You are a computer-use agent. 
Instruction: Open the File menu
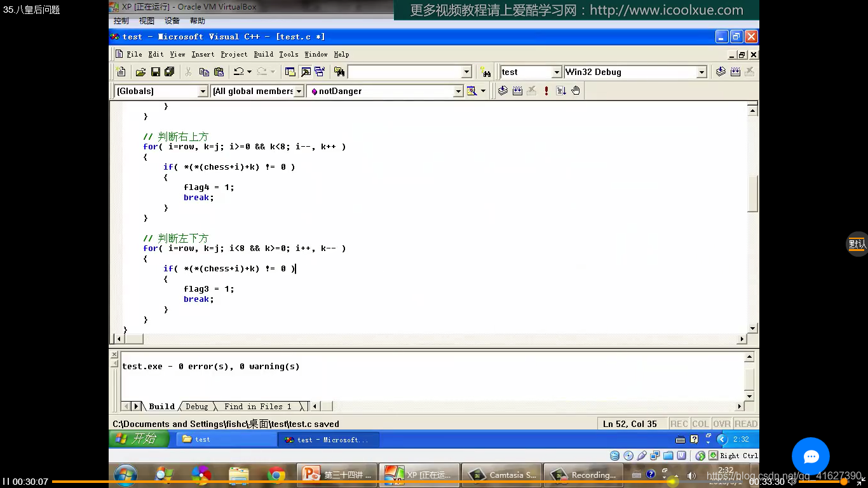point(134,54)
